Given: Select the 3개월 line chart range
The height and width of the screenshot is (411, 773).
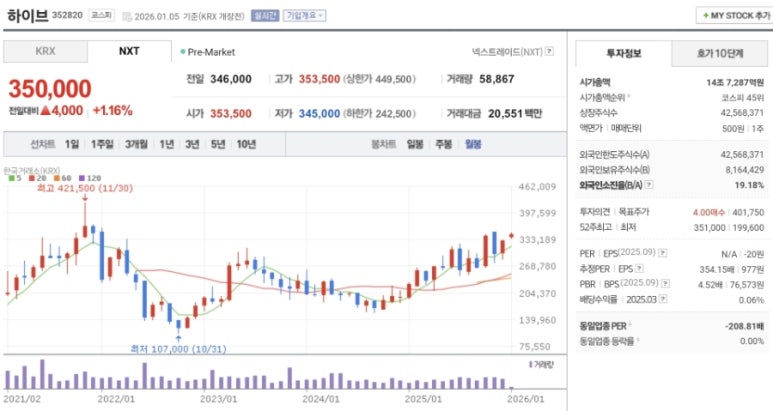Looking at the screenshot, I should coord(137,144).
